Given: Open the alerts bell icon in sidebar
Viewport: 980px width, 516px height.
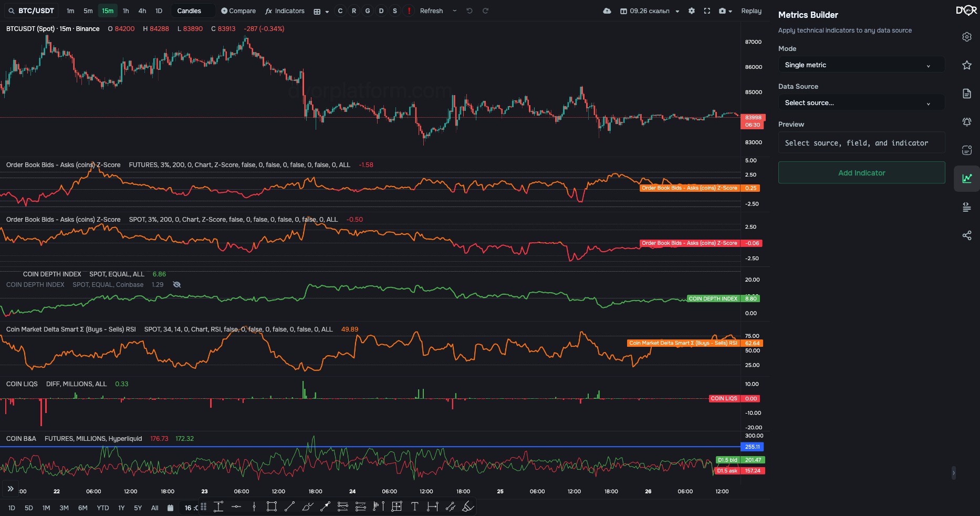Looking at the screenshot, I should [x=967, y=122].
